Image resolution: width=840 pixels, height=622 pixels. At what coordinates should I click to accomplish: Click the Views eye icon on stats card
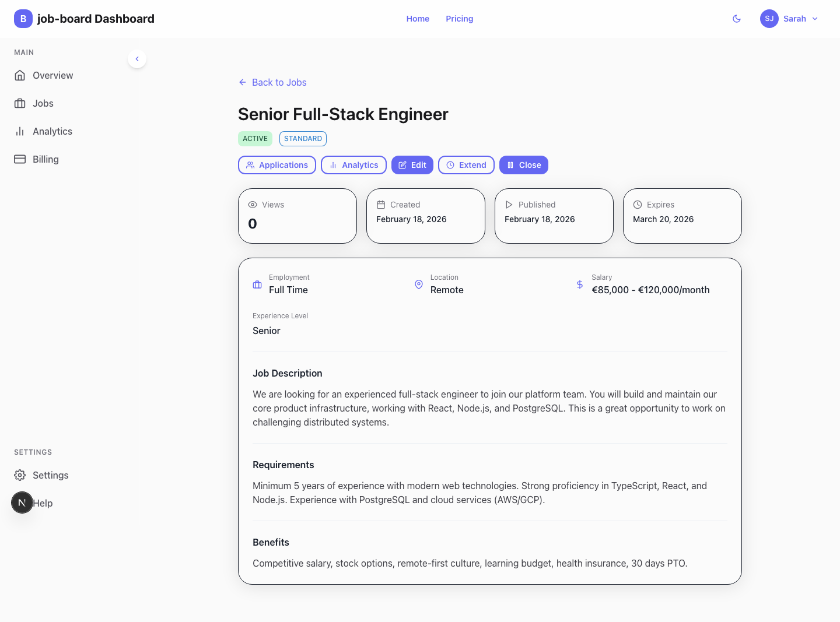click(252, 205)
